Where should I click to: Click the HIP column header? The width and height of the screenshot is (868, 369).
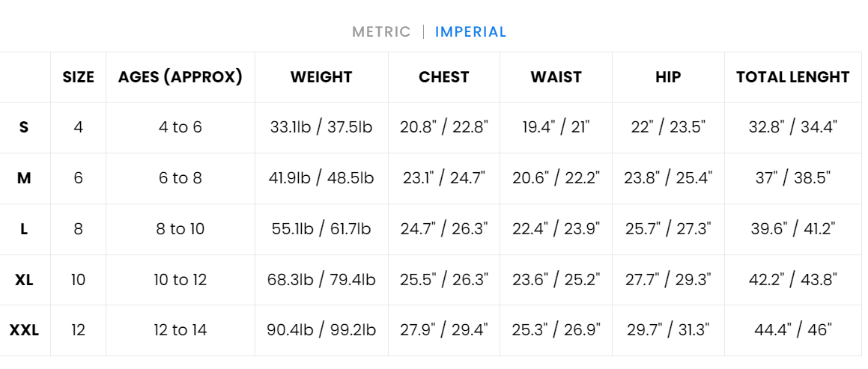[668, 77]
